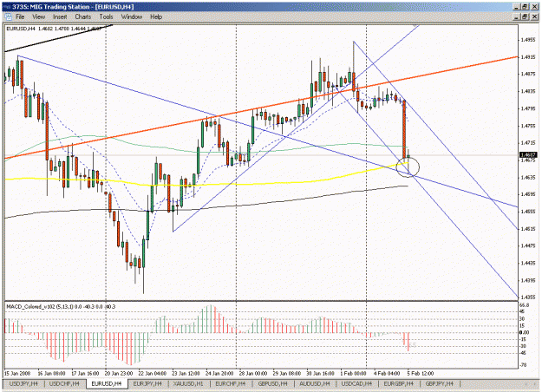542x392 pixels.
Task: Click the 22 Jan 04:00 time label
Action: 152,374
